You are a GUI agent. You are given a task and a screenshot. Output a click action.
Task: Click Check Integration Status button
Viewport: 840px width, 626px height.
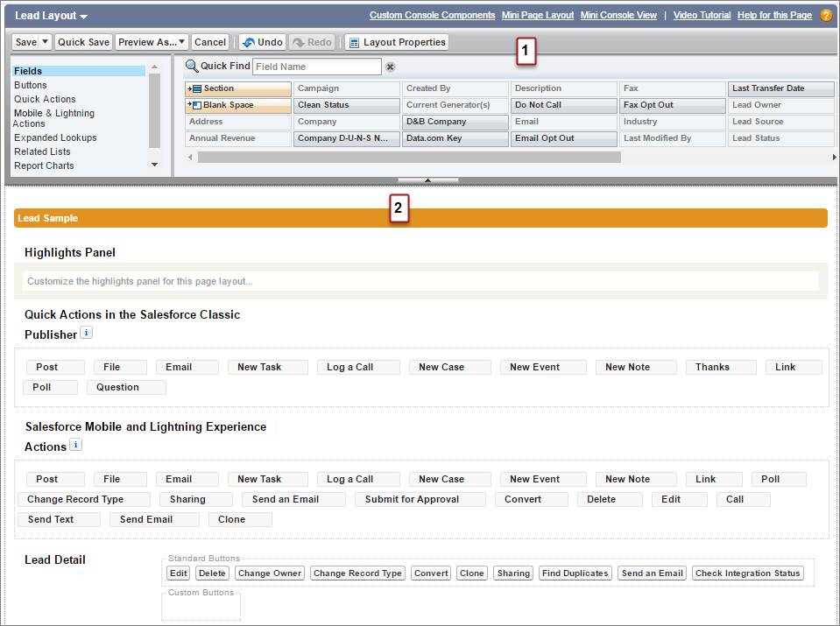click(748, 573)
